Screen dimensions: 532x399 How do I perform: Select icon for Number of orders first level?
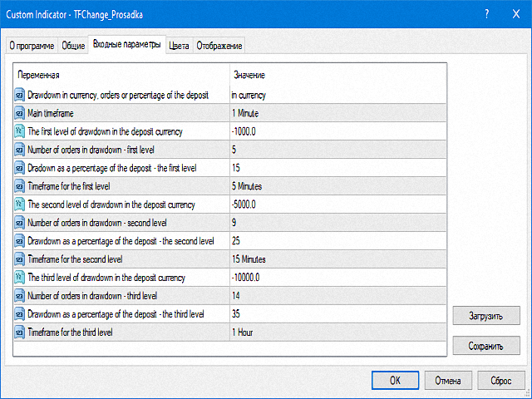(x=20, y=150)
